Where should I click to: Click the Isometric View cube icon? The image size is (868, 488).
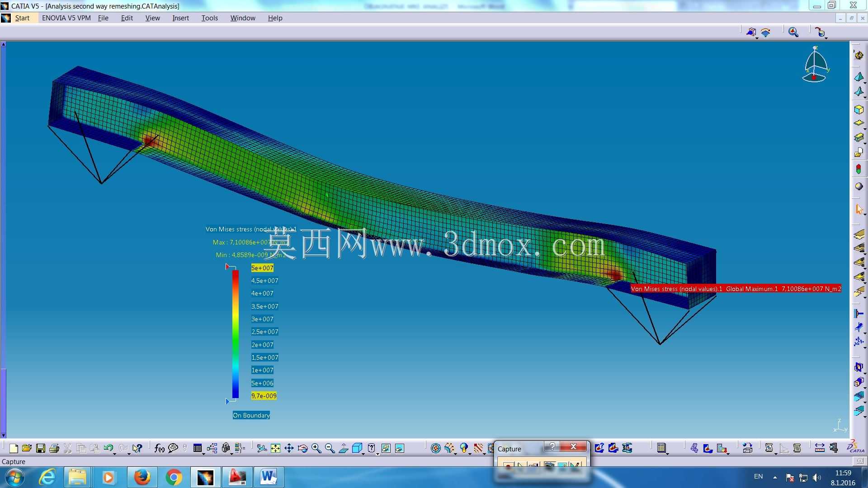click(356, 448)
